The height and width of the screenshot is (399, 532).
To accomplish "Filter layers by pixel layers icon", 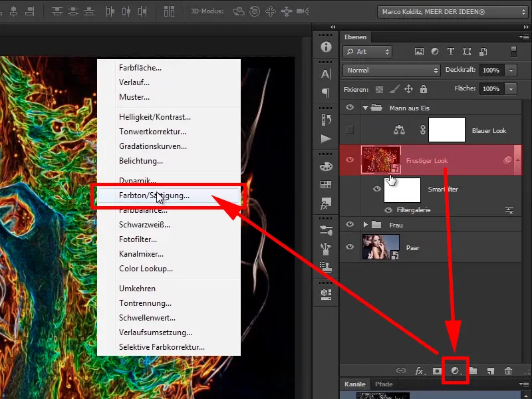I will tap(420, 52).
